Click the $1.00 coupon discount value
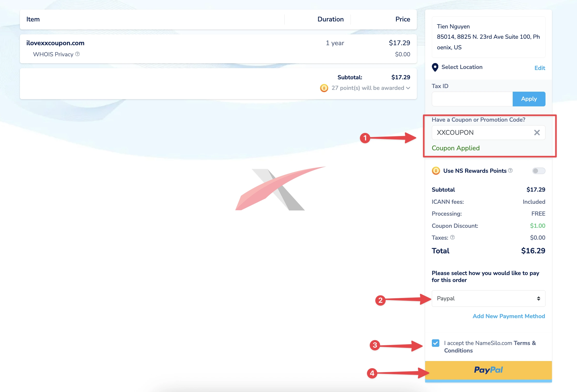This screenshot has height=392, width=577. point(537,226)
